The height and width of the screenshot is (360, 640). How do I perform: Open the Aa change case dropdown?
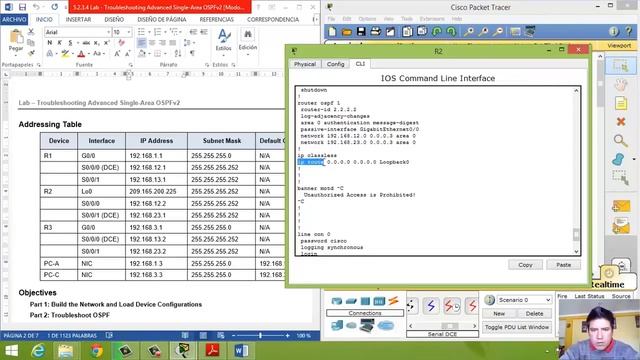tap(98, 53)
